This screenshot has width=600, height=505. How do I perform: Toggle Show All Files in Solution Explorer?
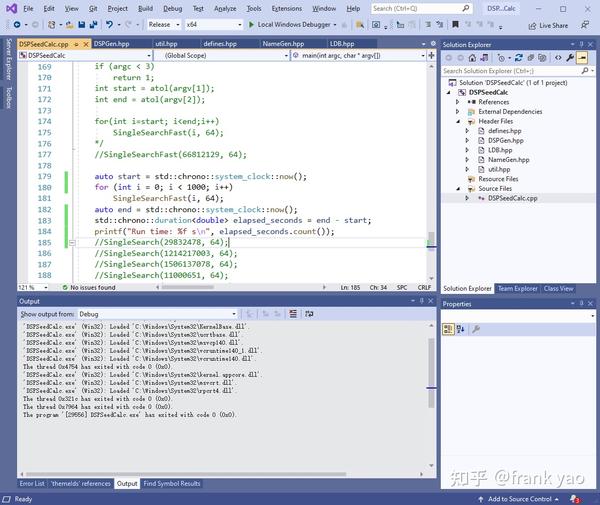tap(540, 58)
